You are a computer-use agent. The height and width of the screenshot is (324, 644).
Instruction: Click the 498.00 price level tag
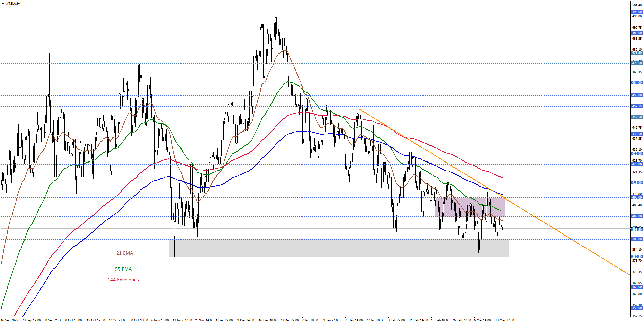coord(637,12)
